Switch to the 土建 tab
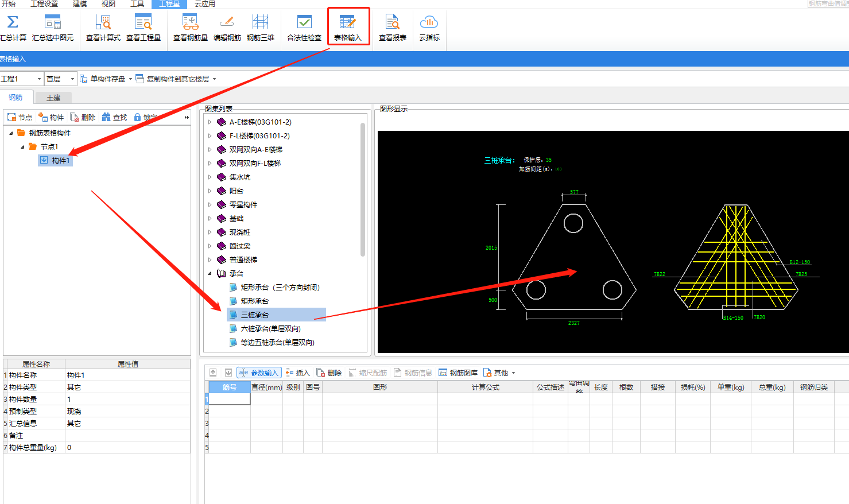This screenshot has height=504, width=849. coord(53,98)
